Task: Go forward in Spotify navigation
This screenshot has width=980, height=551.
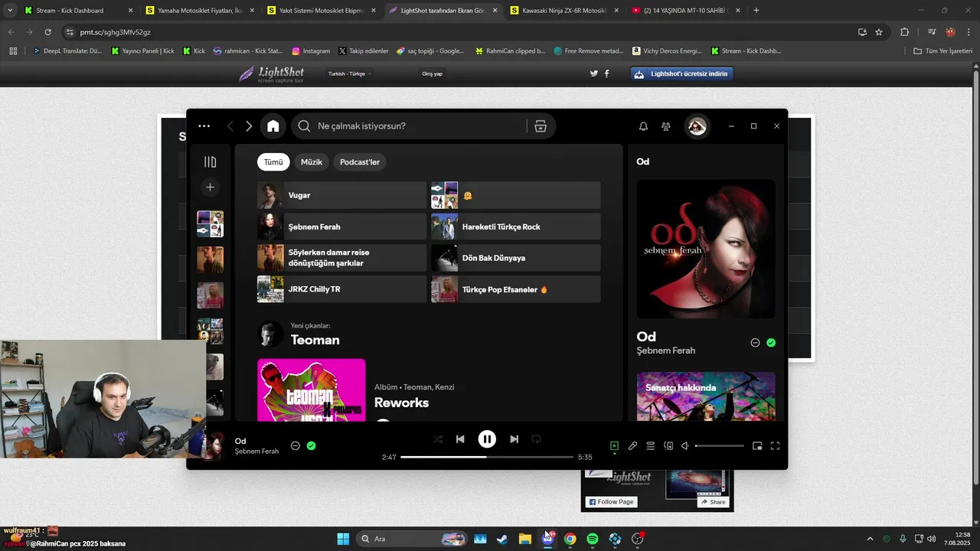Action: [x=249, y=126]
